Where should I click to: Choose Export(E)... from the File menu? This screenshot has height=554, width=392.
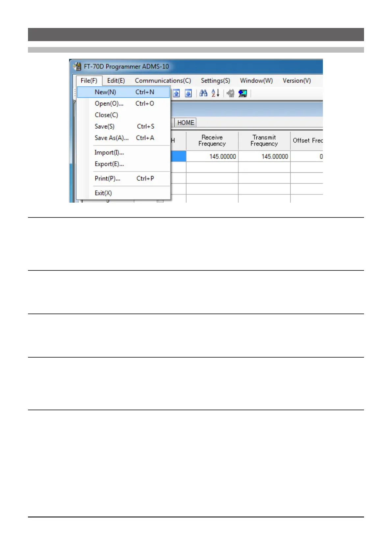pyautogui.click(x=123, y=164)
